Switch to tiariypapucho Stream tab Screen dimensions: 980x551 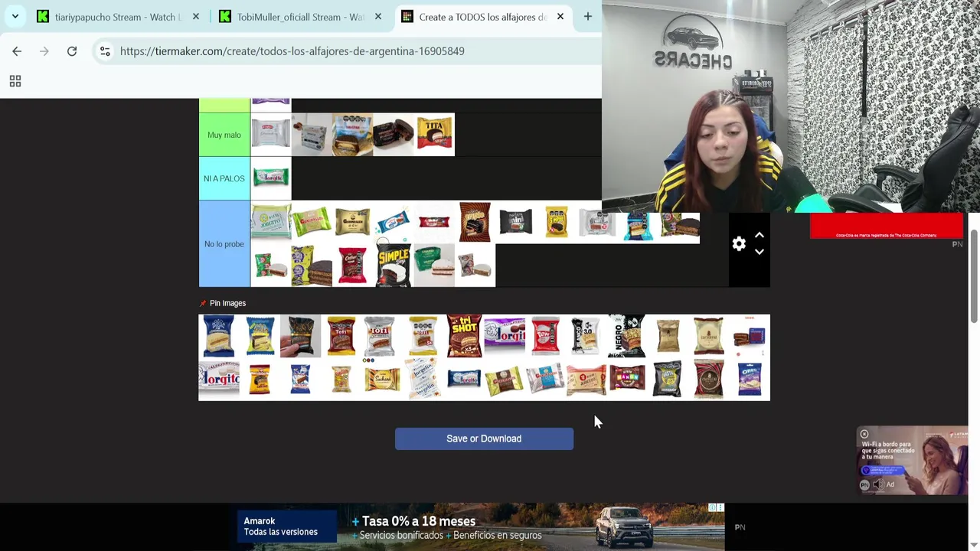click(x=117, y=17)
